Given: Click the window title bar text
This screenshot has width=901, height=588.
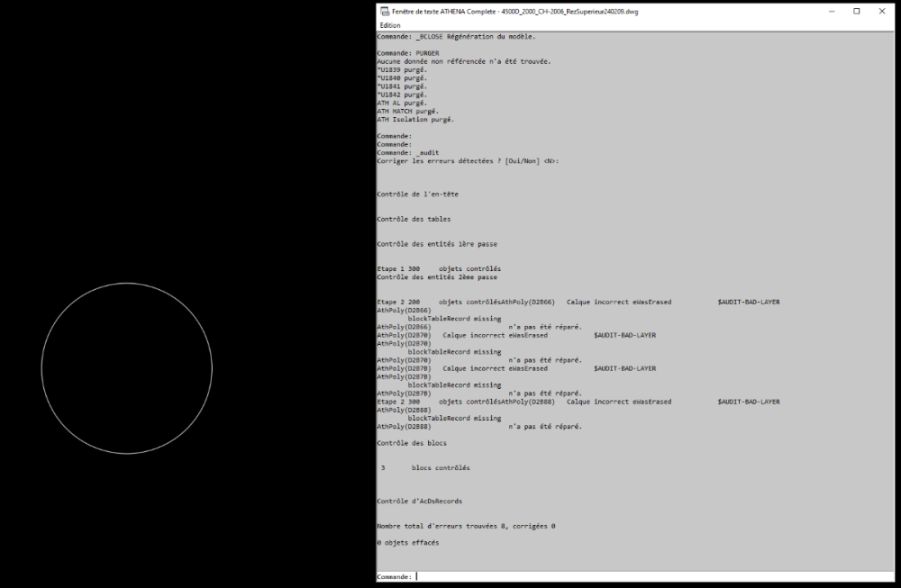Looking at the screenshot, I should [x=514, y=12].
